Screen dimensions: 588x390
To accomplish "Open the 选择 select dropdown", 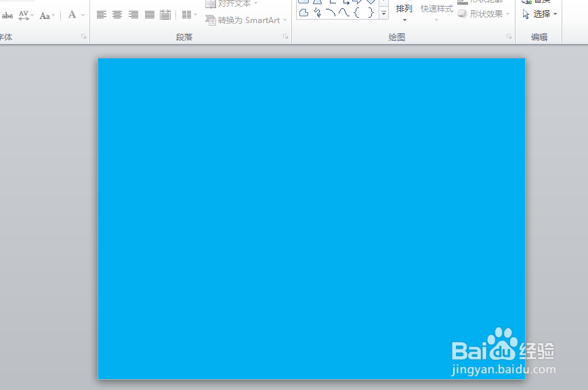I will pos(540,14).
